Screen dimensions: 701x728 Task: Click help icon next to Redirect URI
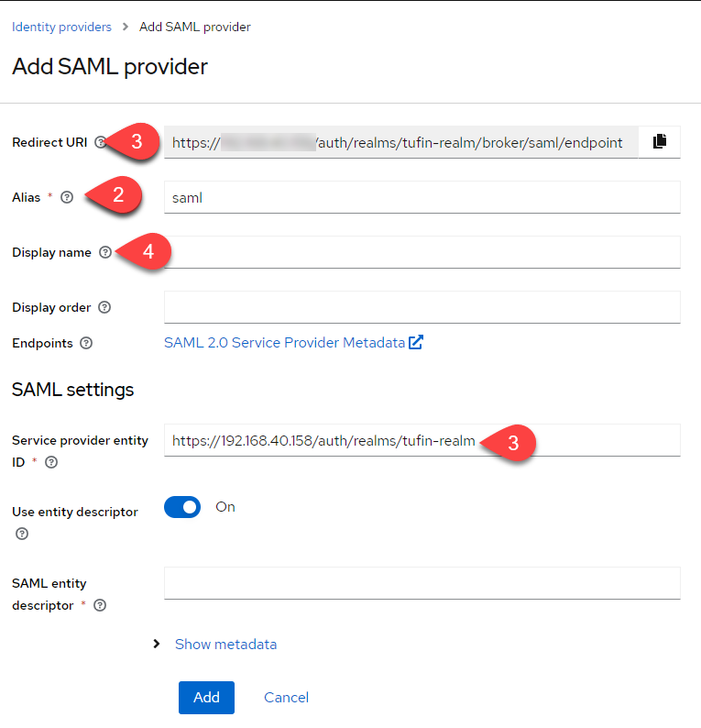100,142
